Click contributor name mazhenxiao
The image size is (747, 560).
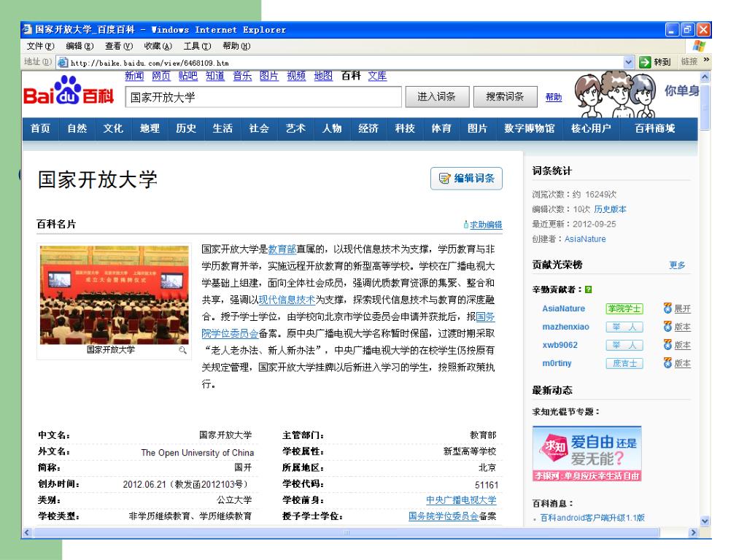click(565, 327)
